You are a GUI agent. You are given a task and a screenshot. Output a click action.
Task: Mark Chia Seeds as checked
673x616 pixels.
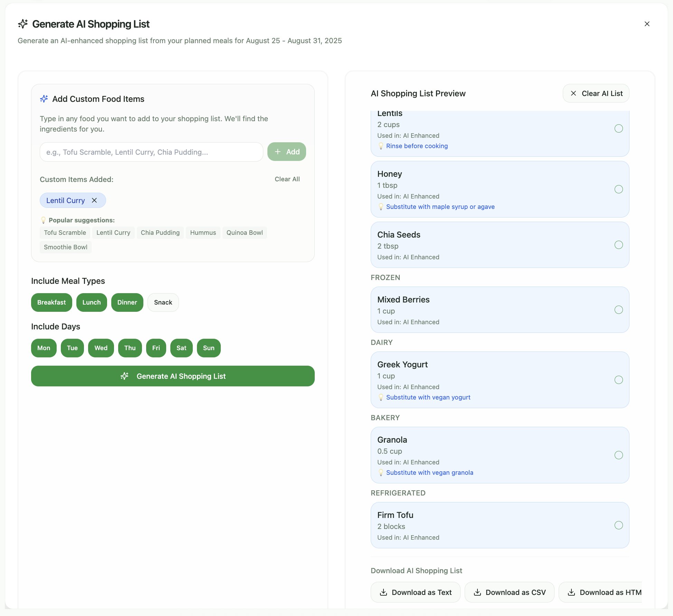[x=618, y=245]
